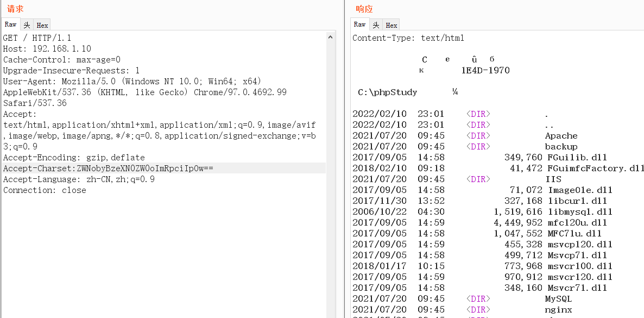Click the Apache directory entry in the response

[560, 135]
